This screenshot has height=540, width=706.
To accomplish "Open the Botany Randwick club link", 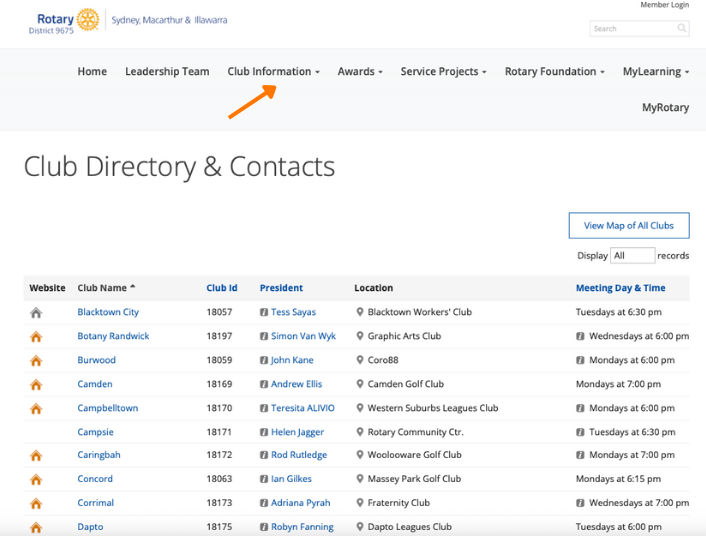I will [113, 336].
